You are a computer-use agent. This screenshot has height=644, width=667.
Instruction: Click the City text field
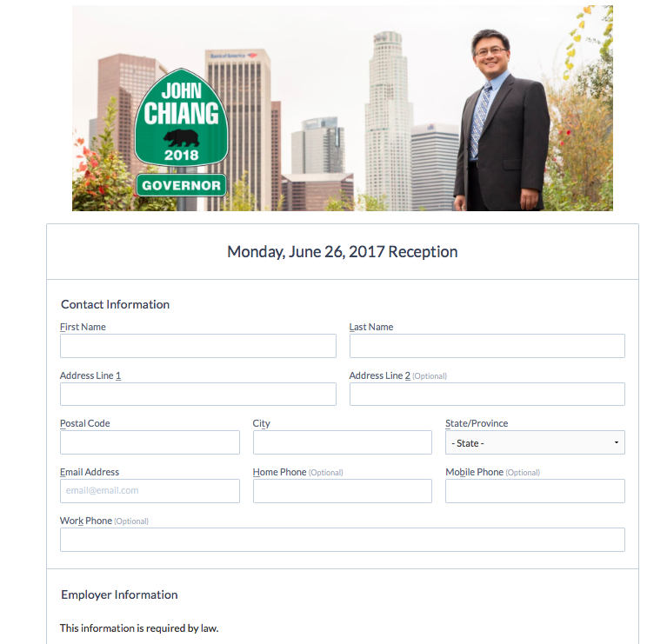[343, 442]
